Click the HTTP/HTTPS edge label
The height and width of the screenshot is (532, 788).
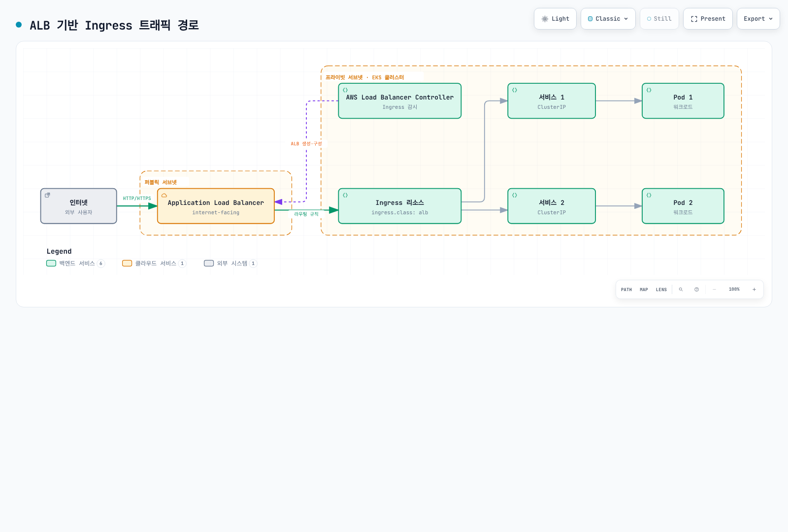coord(137,199)
